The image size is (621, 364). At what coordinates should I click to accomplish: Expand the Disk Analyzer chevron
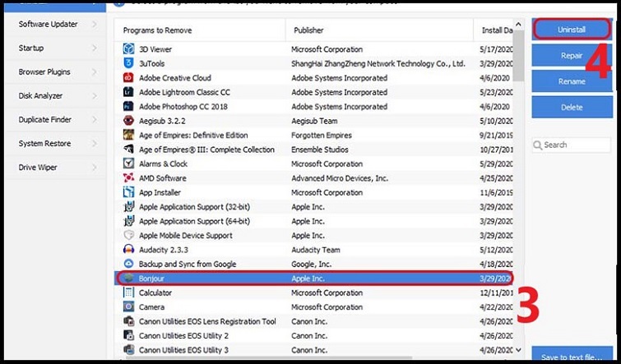click(94, 96)
